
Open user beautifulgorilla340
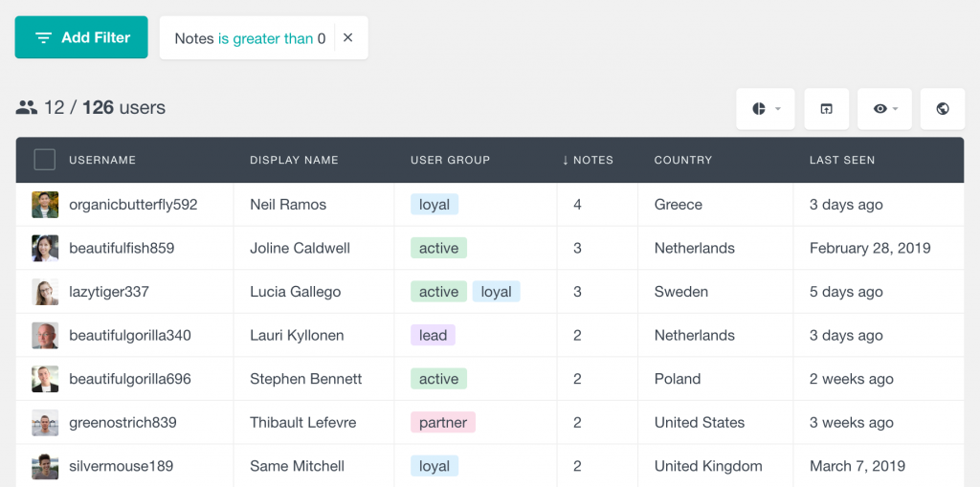coord(130,336)
